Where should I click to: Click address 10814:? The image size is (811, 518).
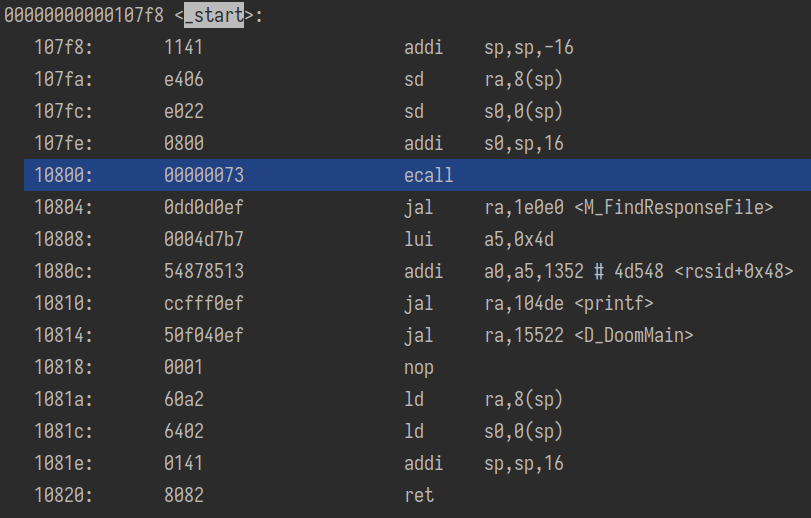click(64, 336)
